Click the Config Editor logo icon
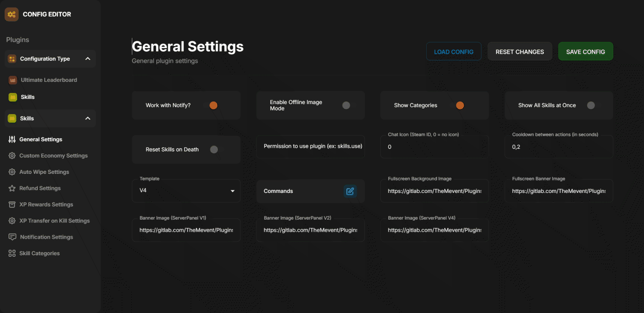This screenshot has height=313, width=644. [x=12, y=15]
